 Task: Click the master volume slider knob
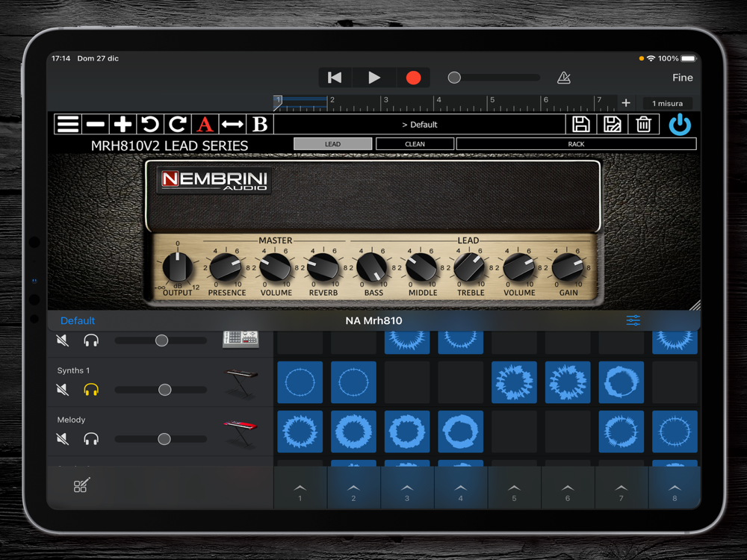454,78
